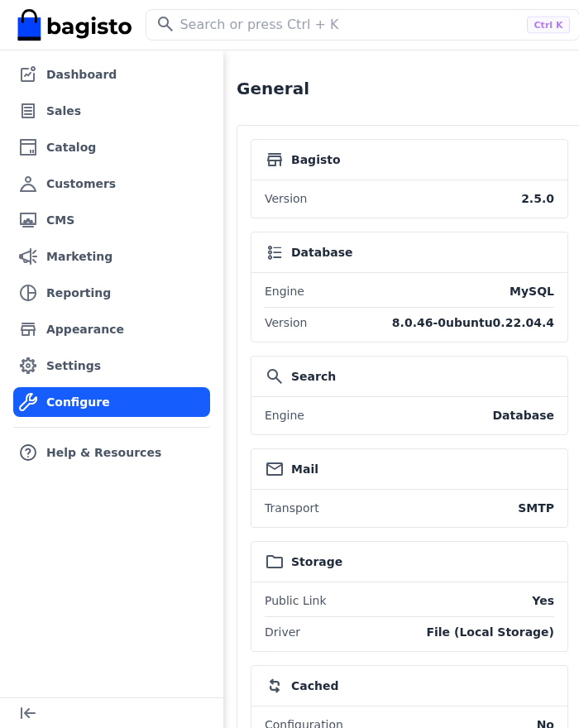Viewport: 579px width, 728px height.
Task: Open the Sales menu
Action: (x=112, y=111)
